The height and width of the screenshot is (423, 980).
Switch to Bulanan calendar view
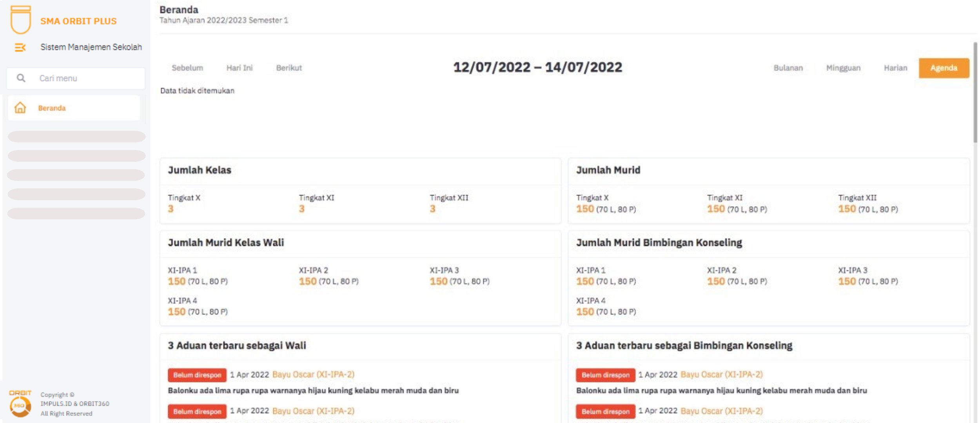tap(788, 68)
